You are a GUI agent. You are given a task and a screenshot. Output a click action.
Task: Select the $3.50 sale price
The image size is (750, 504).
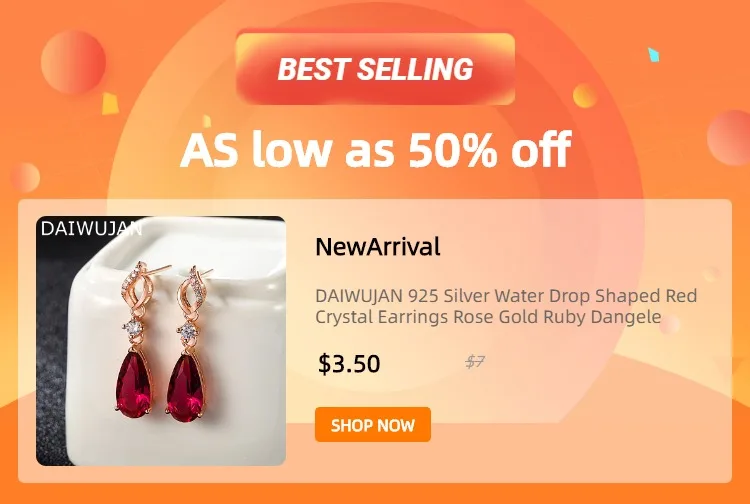click(349, 363)
